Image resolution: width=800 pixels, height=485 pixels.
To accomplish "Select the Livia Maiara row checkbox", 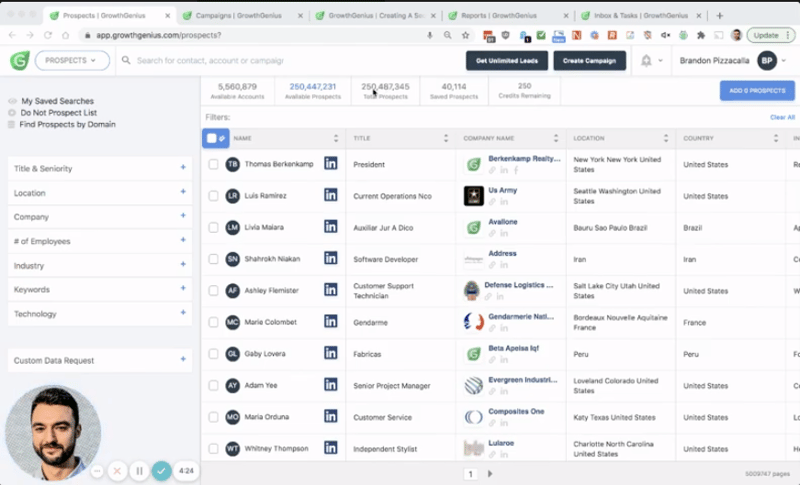I will pyautogui.click(x=213, y=227).
